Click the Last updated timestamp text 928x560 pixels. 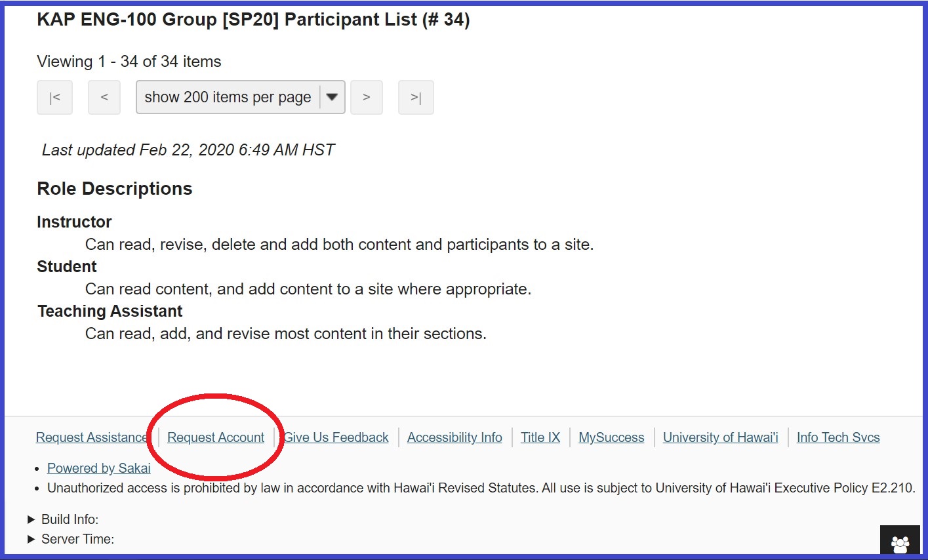pos(188,150)
